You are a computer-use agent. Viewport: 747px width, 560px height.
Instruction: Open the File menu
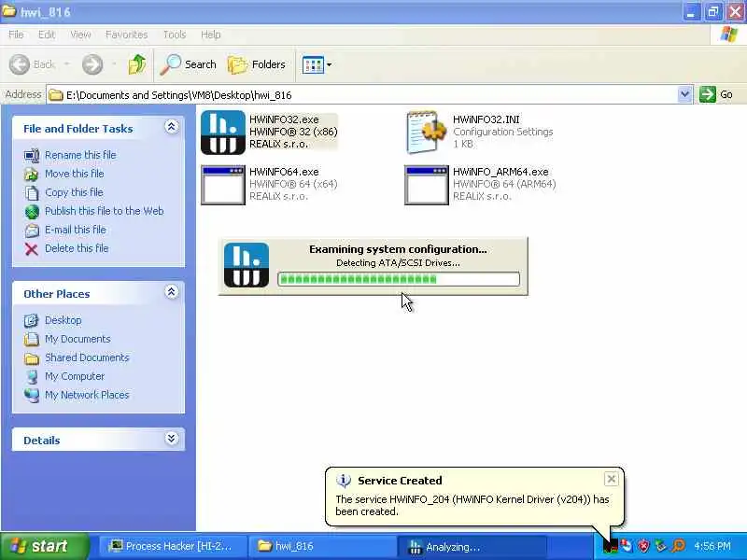(x=16, y=35)
